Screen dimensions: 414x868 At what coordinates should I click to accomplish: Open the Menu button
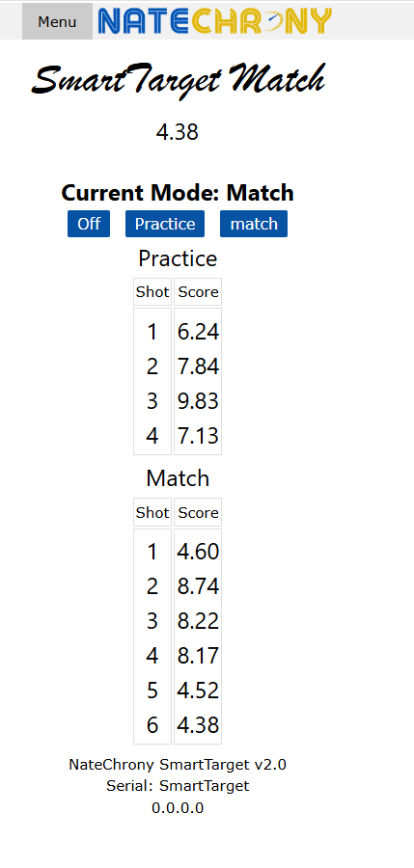click(57, 21)
